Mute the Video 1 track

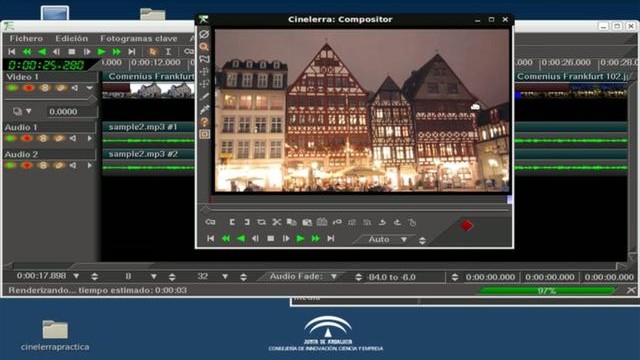(x=75, y=88)
